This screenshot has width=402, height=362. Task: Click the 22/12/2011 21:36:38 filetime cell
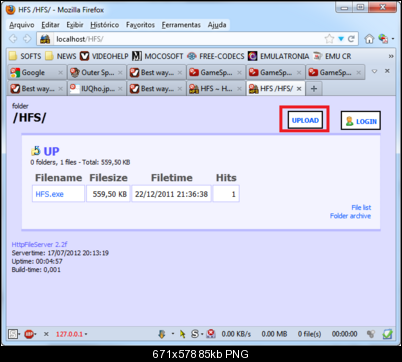click(171, 194)
